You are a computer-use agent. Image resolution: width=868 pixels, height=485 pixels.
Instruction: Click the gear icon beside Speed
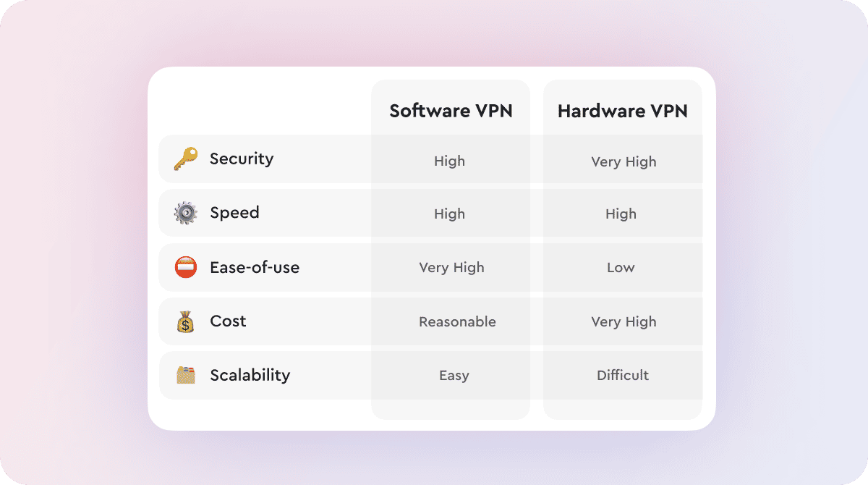click(185, 213)
